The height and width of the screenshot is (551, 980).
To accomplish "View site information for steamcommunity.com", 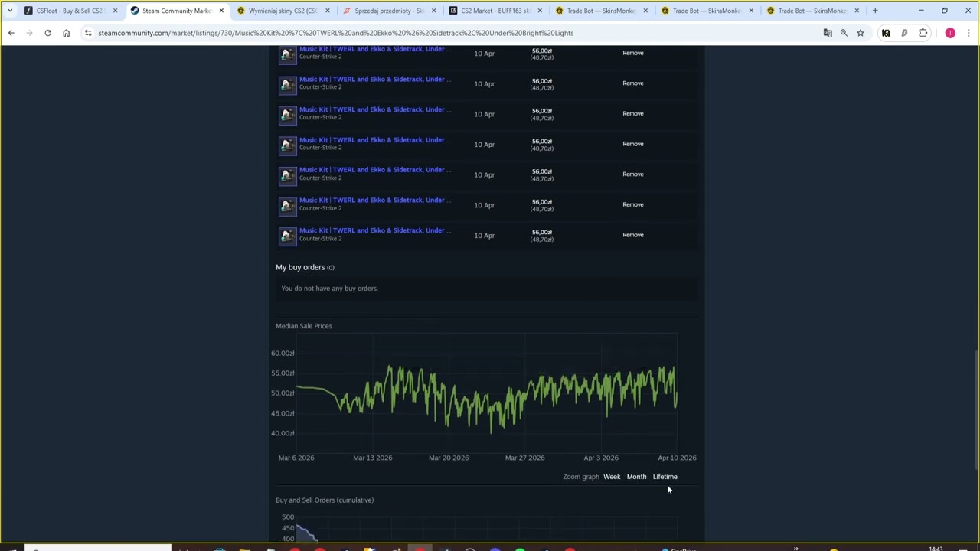I will coord(88,33).
